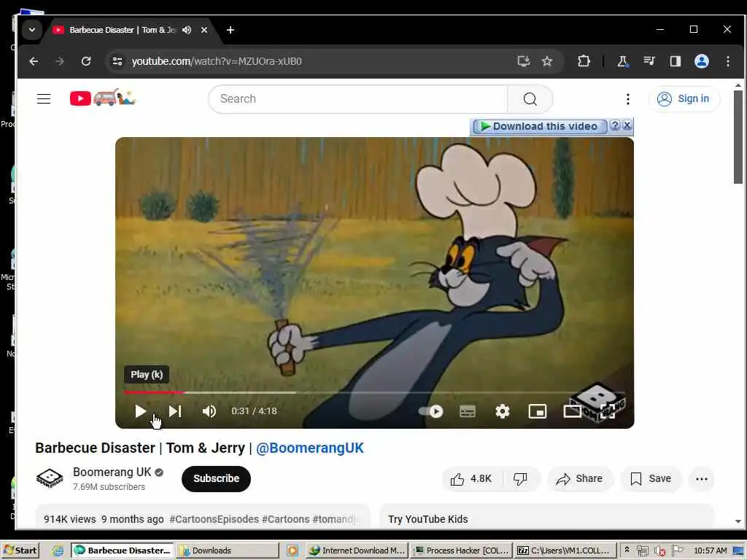Image resolution: width=747 pixels, height=560 pixels.
Task: Open Chrome three-dot menu
Action: (x=728, y=61)
